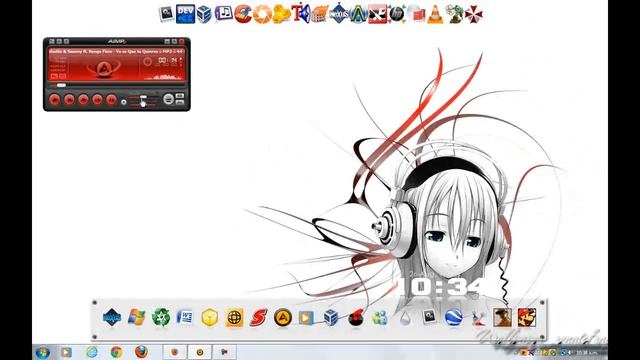Open the red T with speaker icon
The width and height of the screenshot is (640, 360).
click(301, 14)
